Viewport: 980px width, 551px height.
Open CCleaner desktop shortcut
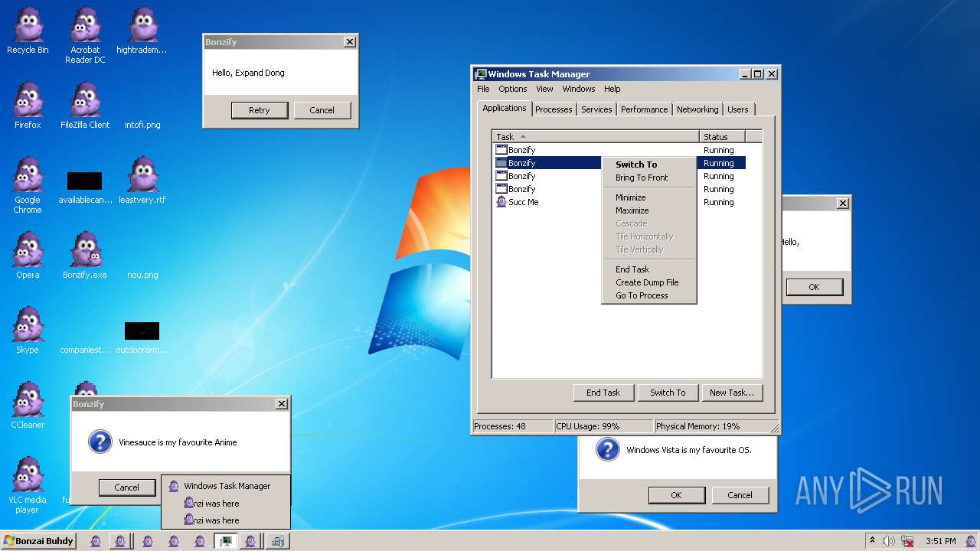pos(28,406)
